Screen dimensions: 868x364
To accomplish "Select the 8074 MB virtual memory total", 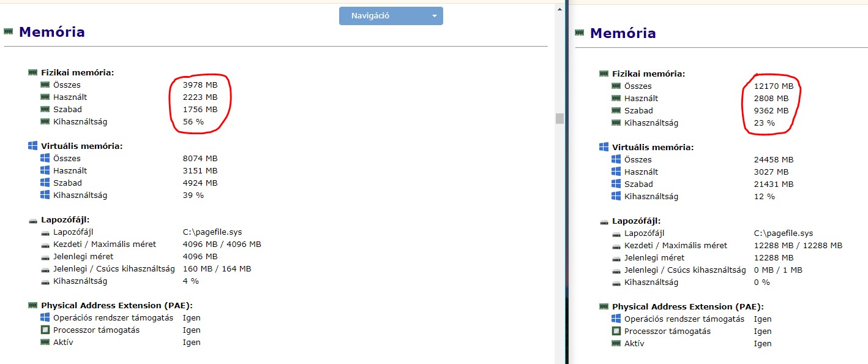I will pyautogui.click(x=200, y=158).
